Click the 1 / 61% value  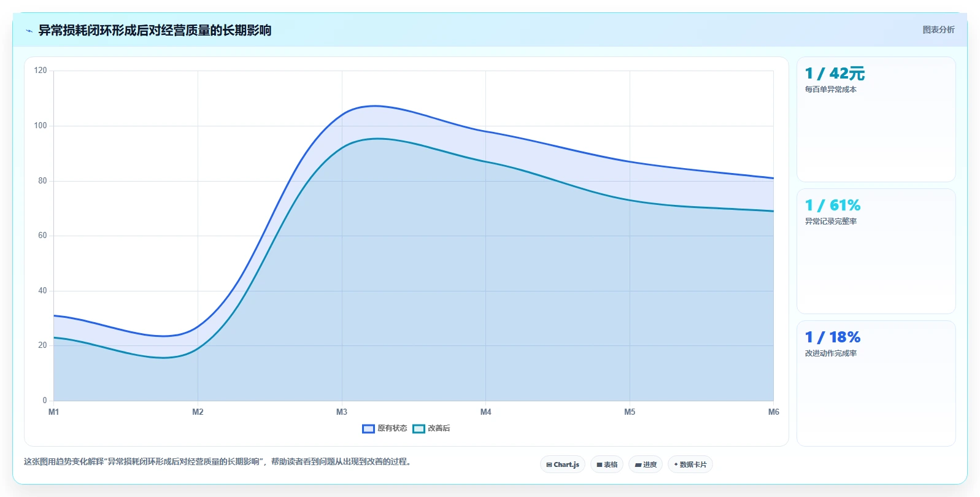click(833, 206)
